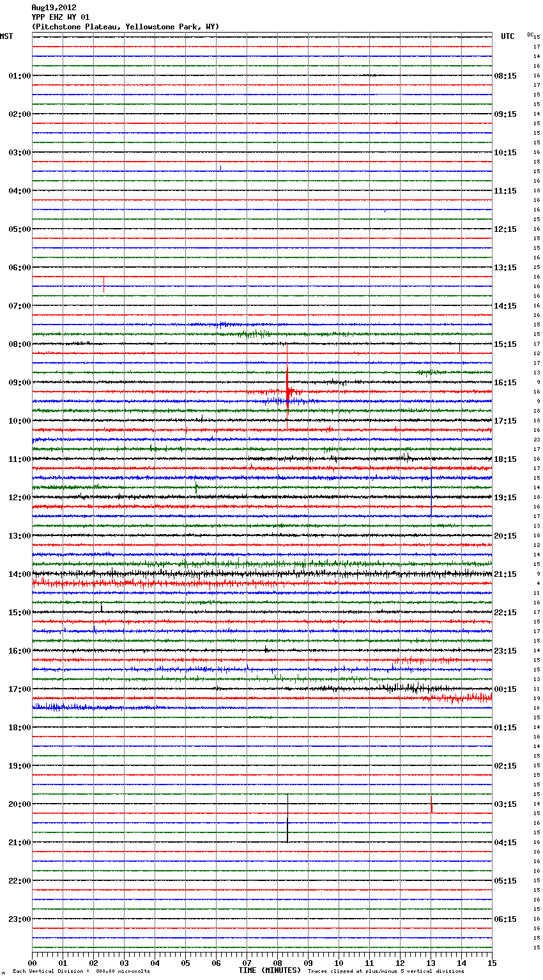Click the 01:15 UTC time label

(x=505, y=728)
